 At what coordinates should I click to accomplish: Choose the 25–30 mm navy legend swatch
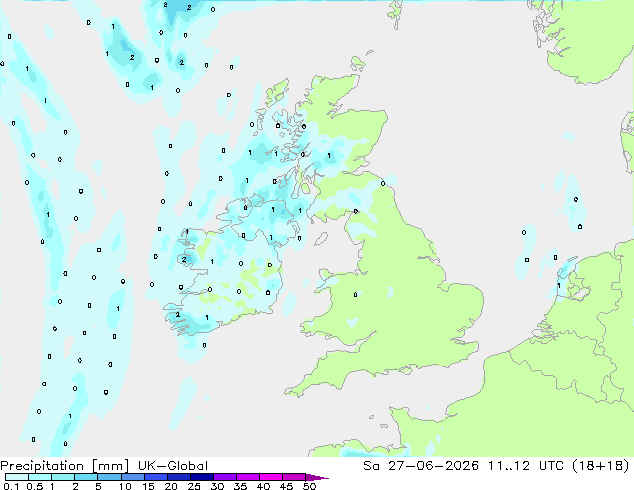tap(201, 477)
